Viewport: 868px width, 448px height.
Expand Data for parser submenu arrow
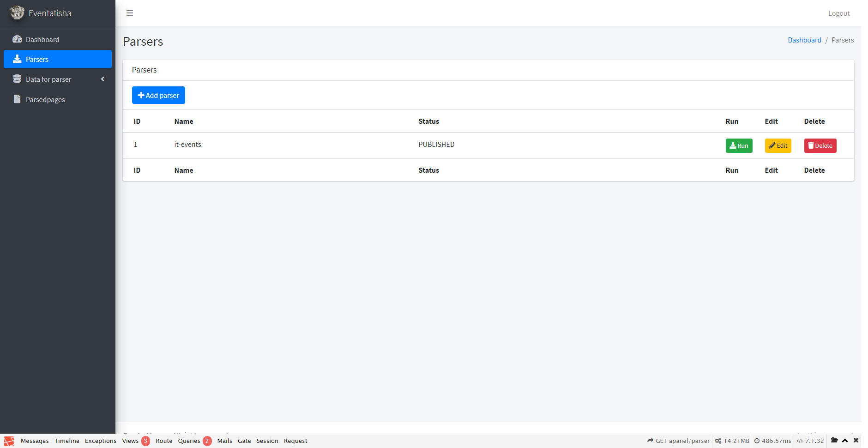point(102,79)
